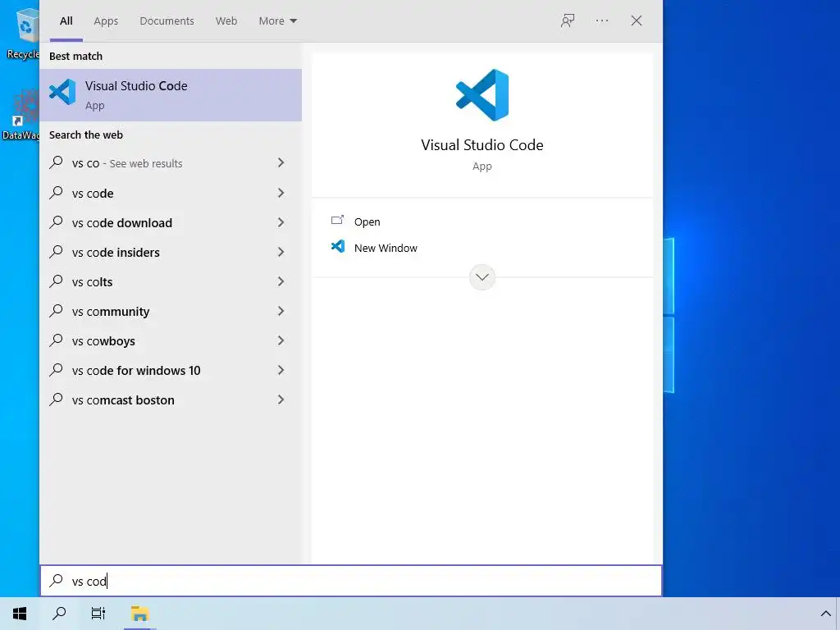Expand arrow for 'vs code' suggestion
The image size is (840, 630).
coord(281,193)
